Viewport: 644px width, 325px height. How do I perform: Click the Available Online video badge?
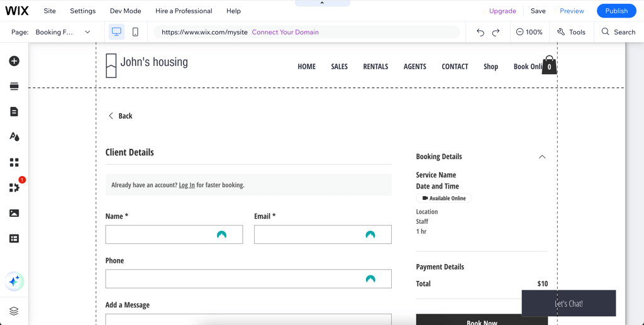coord(444,198)
